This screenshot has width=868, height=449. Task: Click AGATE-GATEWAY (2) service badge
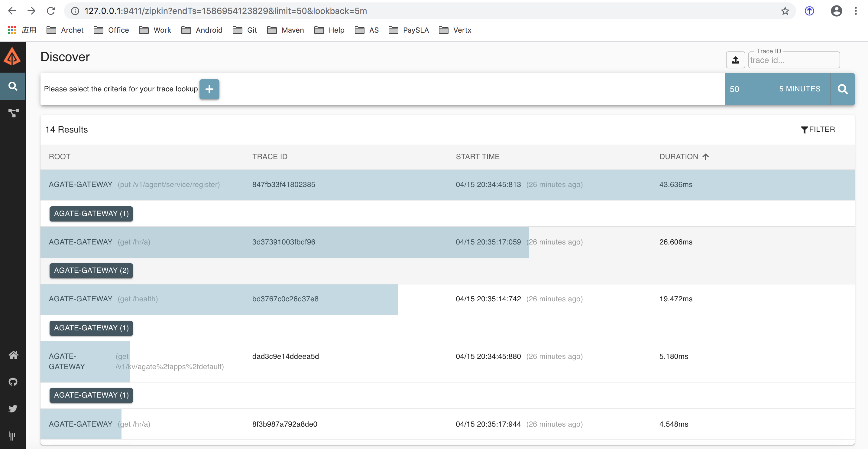pyautogui.click(x=91, y=270)
